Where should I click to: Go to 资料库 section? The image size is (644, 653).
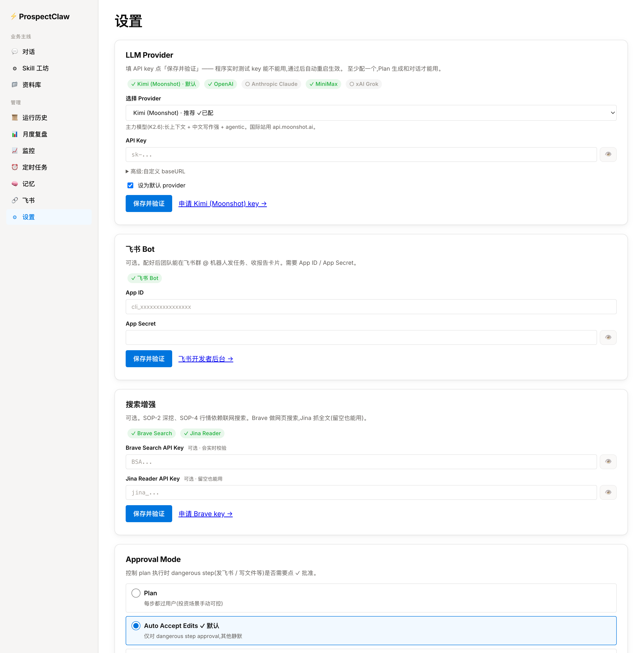(x=49, y=85)
